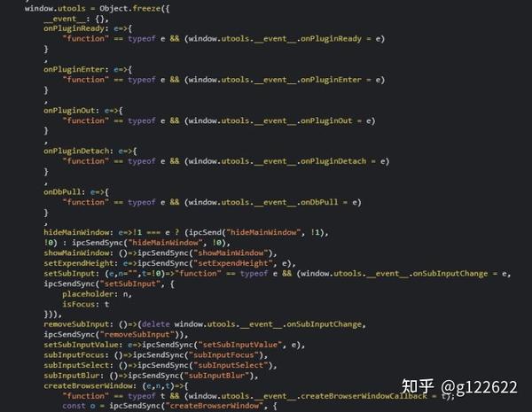Click the showMainWindow property name
The height and width of the screenshot is (412, 532).
(76, 253)
